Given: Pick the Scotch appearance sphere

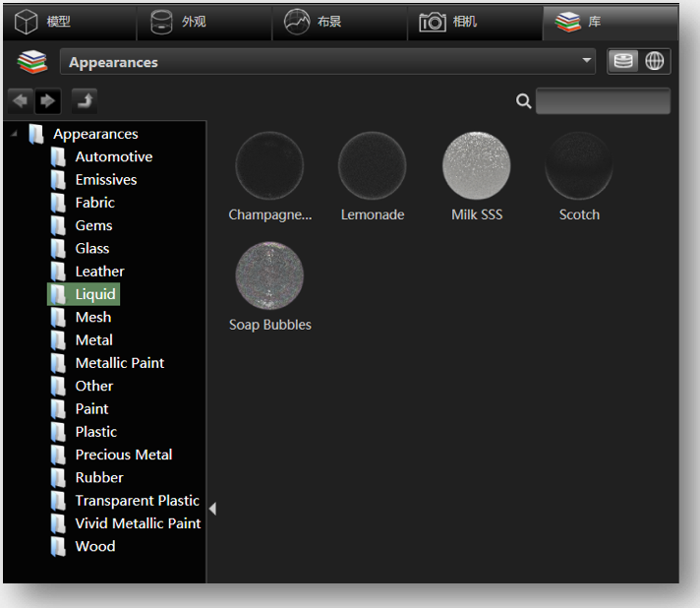Looking at the screenshot, I should (x=579, y=165).
